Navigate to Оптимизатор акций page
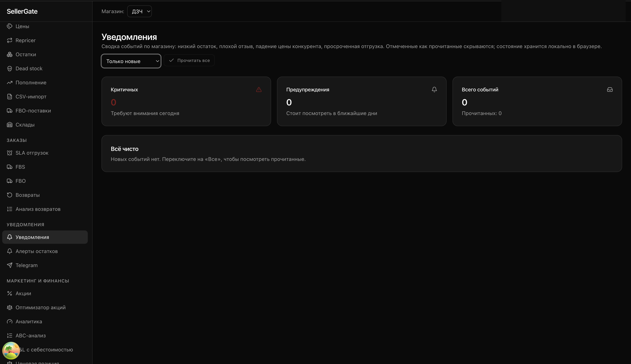This screenshot has height=364, width=631. click(x=41, y=308)
